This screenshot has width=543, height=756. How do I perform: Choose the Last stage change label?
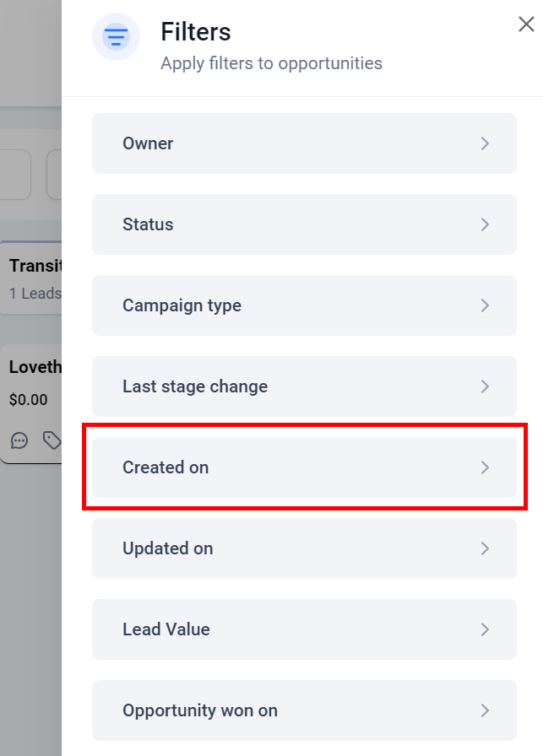click(x=195, y=386)
